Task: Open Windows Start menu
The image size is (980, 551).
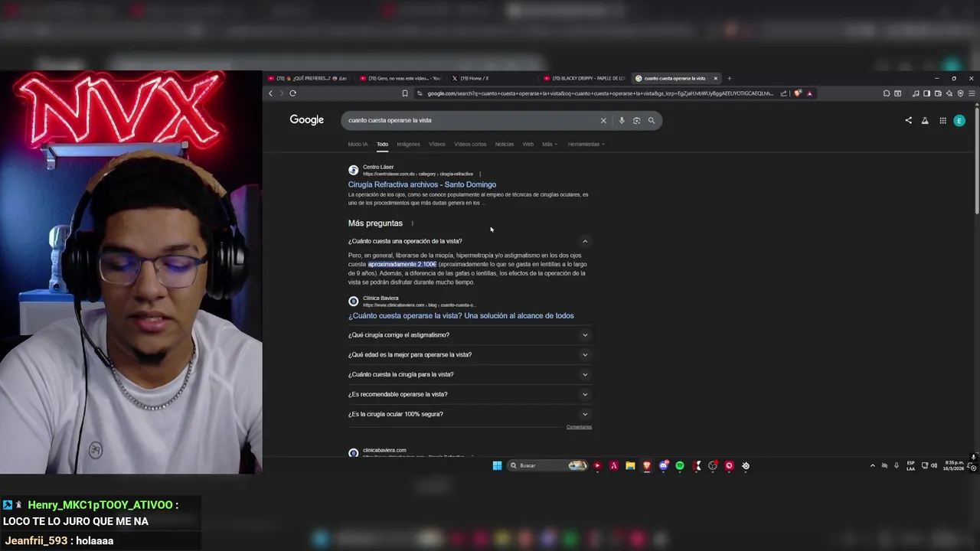Action: [x=497, y=465]
